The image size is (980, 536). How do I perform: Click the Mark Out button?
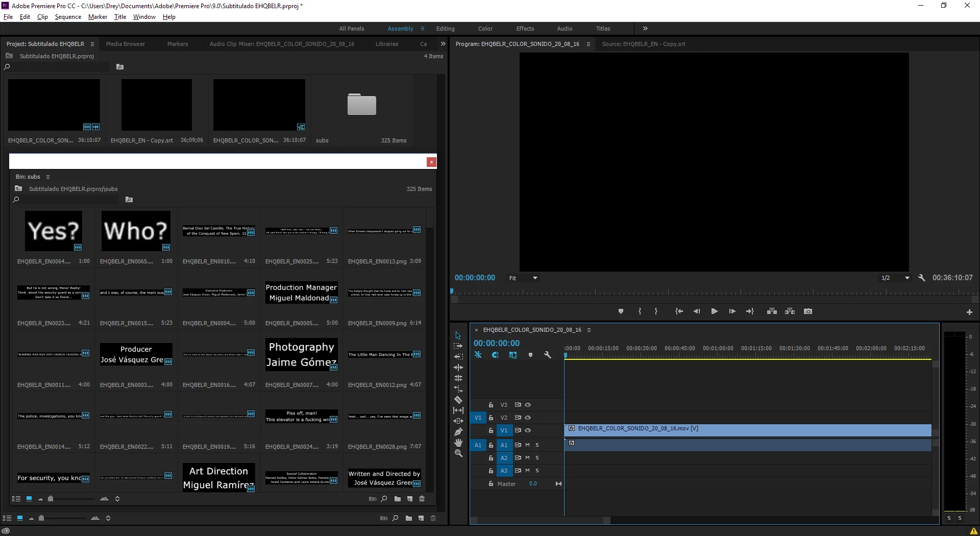coord(656,311)
